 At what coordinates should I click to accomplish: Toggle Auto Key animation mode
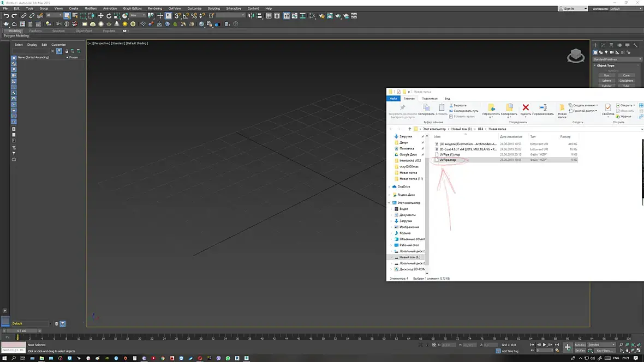point(580,345)
